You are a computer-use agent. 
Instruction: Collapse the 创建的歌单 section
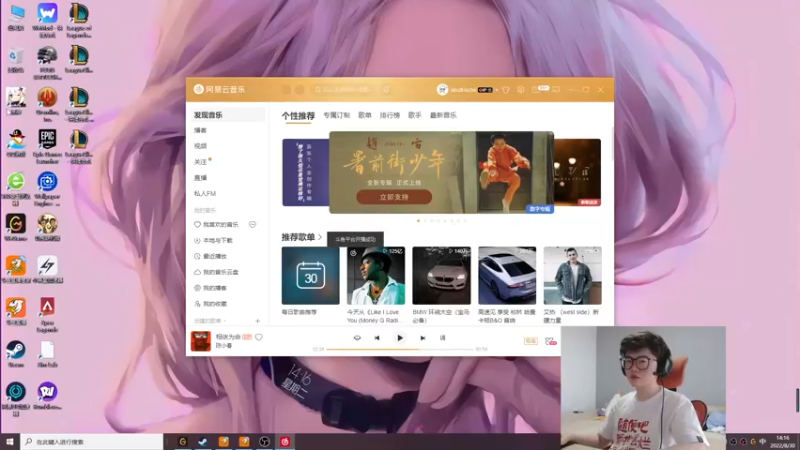coord(210,321)
